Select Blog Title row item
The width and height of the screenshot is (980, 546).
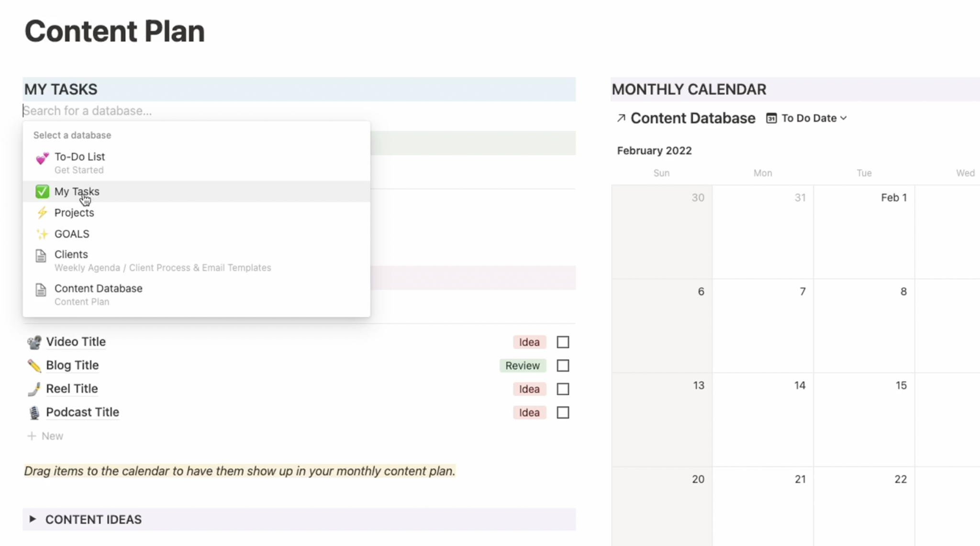point(72,365)
